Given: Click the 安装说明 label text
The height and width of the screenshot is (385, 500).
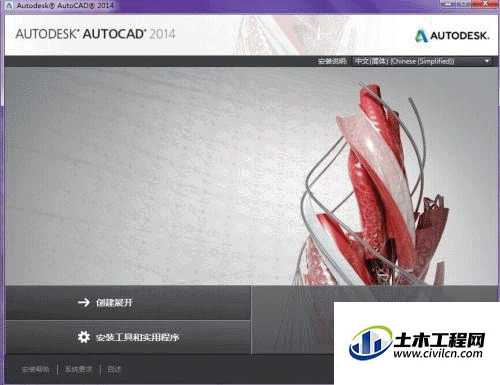Looking at the screenshot, I should 332,61.
